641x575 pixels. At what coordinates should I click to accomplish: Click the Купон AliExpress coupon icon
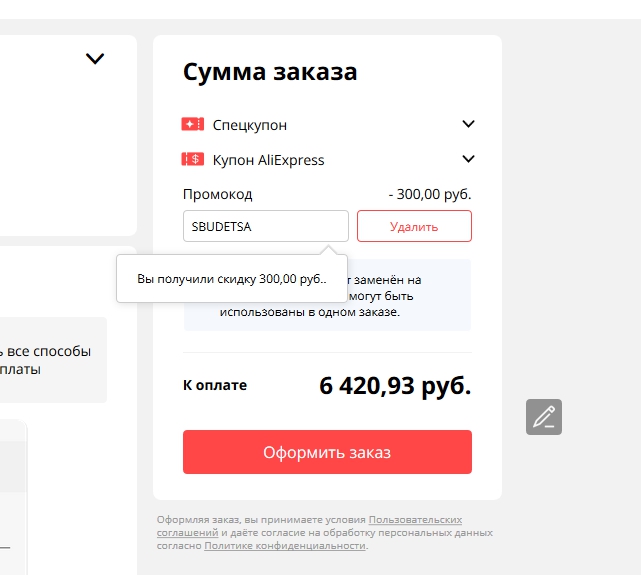point(192,159)
